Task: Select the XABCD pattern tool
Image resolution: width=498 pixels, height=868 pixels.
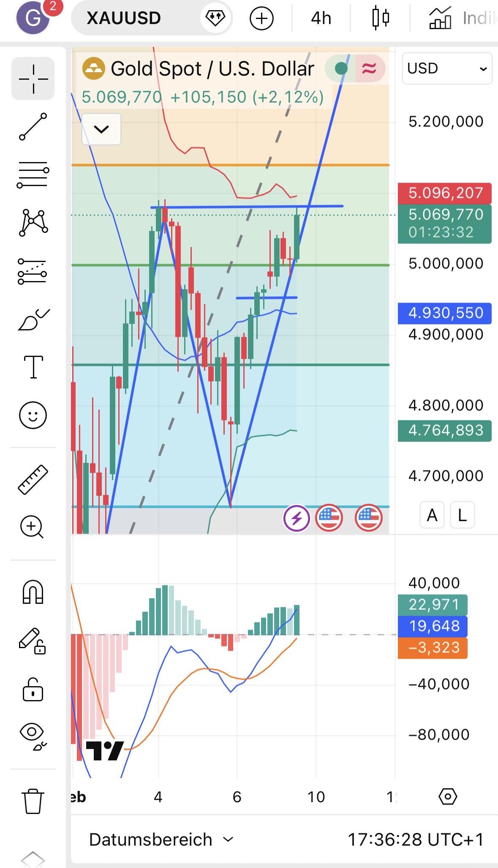Action: [x=33, y=223]
